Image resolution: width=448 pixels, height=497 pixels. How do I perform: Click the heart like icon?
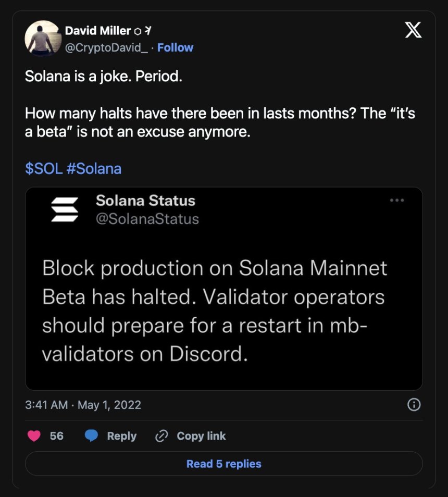pyautogui.click(x=34, y=436)
